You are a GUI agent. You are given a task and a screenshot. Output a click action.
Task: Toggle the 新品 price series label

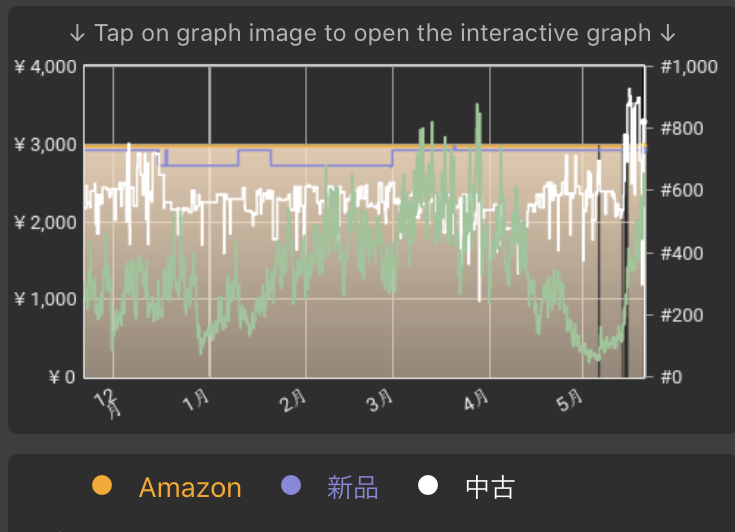click(x=352, y=488)
